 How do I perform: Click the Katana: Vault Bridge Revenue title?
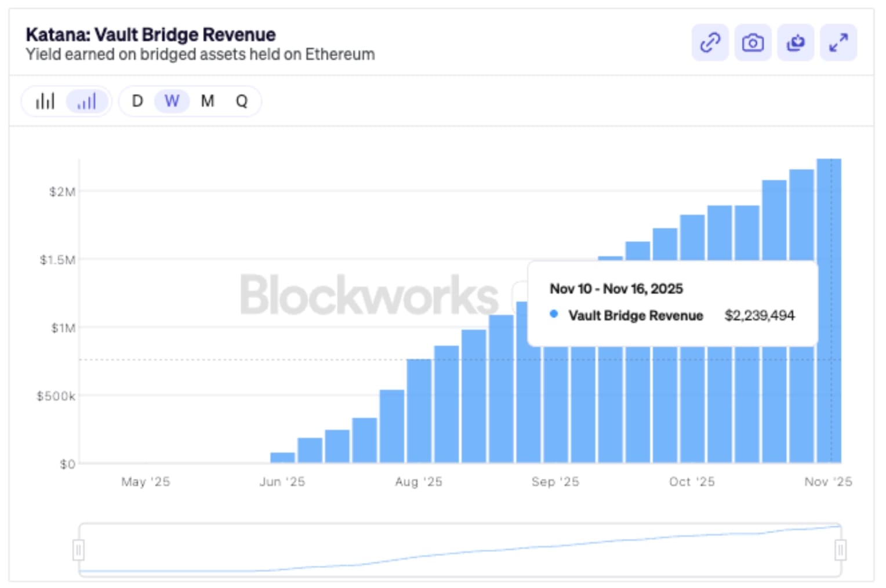click(x=150, y=34)
